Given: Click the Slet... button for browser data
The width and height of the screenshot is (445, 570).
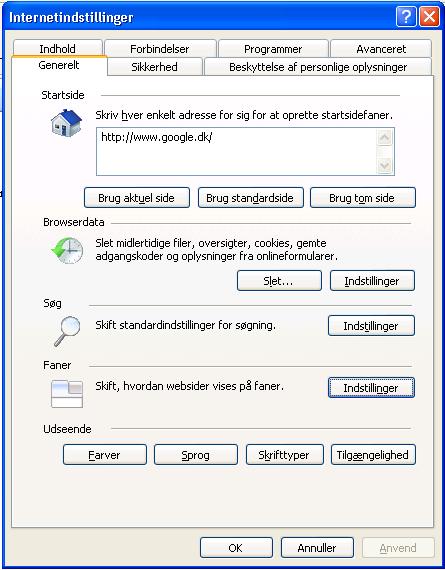Looking at the screenshot, I should point(279,281).
